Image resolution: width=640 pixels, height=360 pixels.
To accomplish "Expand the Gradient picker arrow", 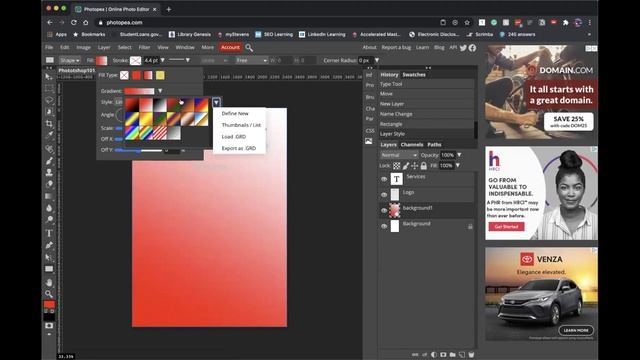I will point(160,91).
